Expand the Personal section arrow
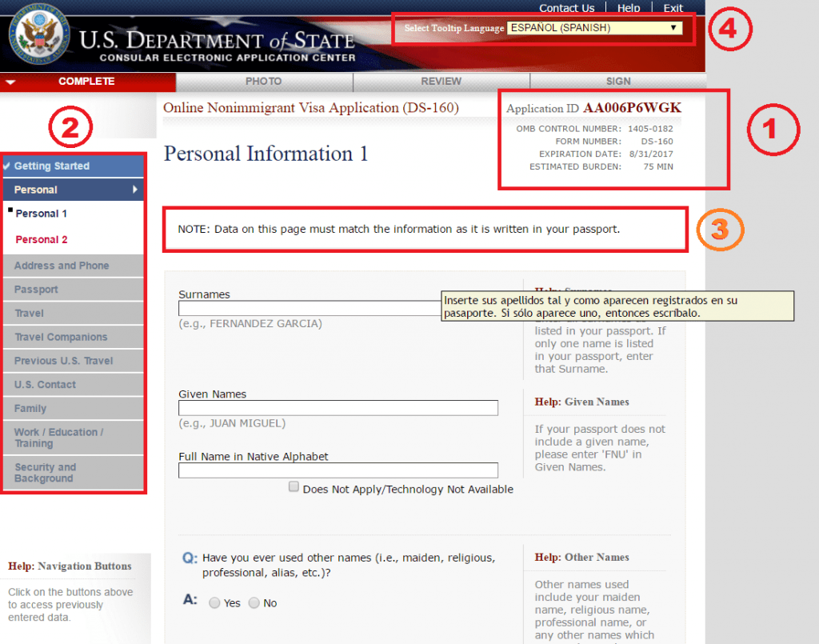 pos(134,190)
